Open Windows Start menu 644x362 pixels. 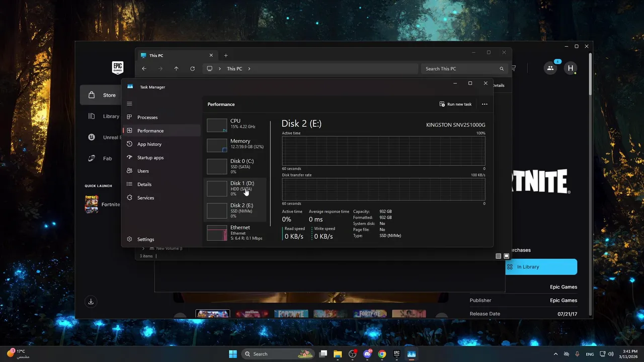pos(233,354)
